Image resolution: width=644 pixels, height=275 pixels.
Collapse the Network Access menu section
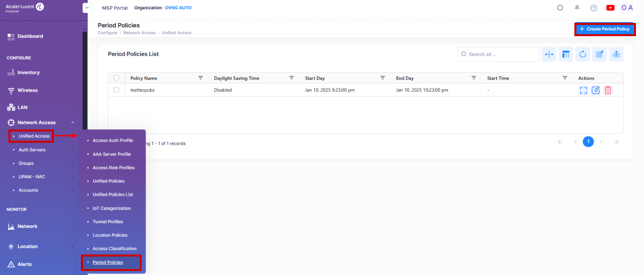coord(73,123)
